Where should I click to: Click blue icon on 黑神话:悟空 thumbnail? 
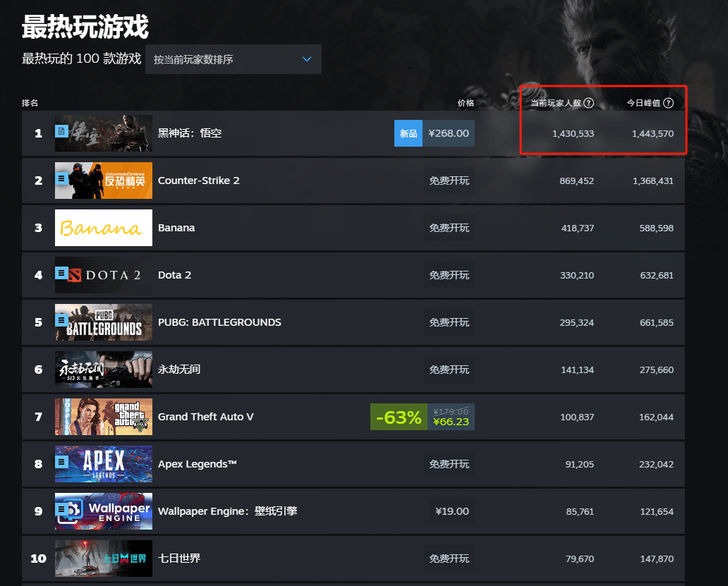point(61,131)
